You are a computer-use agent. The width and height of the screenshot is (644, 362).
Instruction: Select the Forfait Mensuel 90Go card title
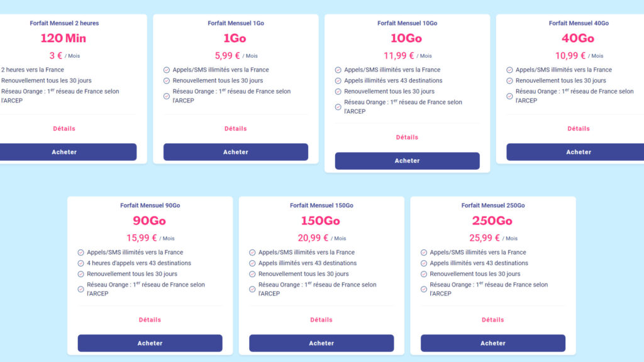click(150, 205)
